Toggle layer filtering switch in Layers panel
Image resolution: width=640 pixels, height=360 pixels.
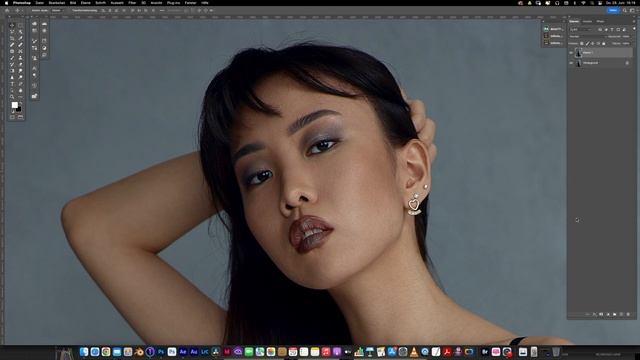[634, 28]
